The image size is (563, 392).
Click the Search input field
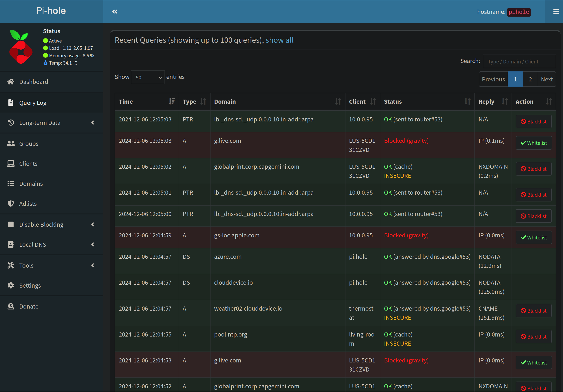coord(519,61)
